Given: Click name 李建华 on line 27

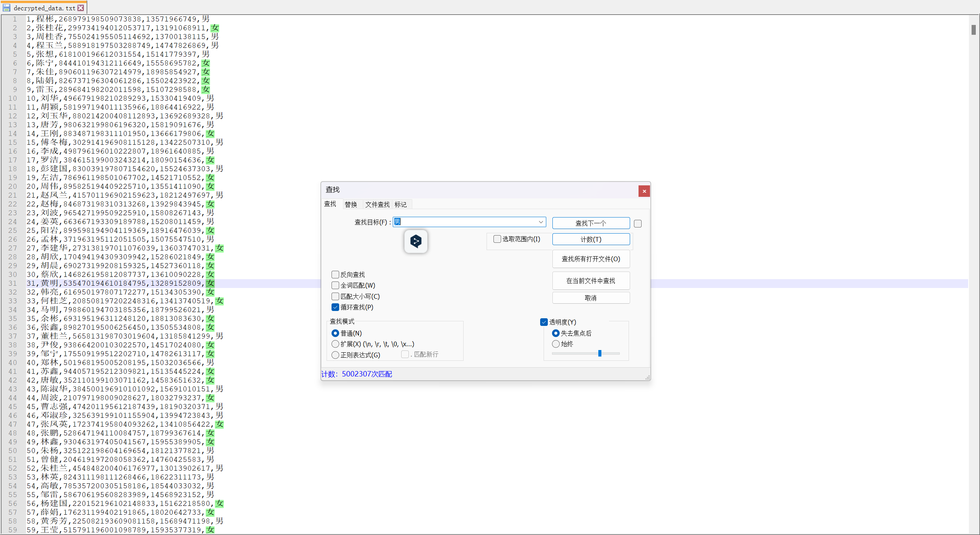Looking at the screenshot, I should (54, 248).
